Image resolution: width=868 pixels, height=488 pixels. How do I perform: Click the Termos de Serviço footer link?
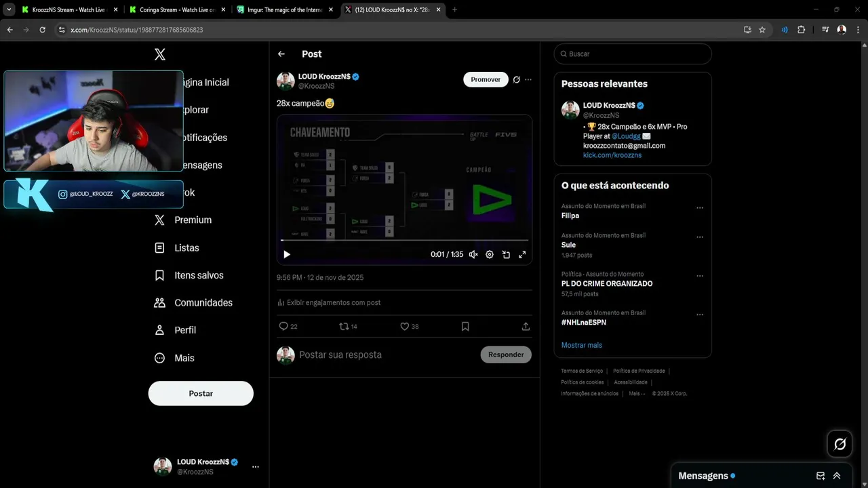click(582, 371)
